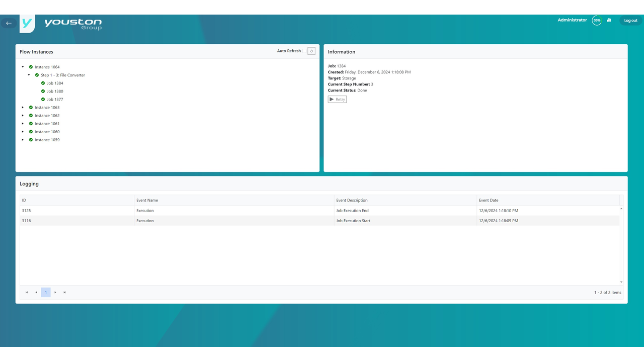Screen dimensions: 644x362
Task: Click the 12/6/2024 1:18:10 PM date cell
Action: [548, 211]
